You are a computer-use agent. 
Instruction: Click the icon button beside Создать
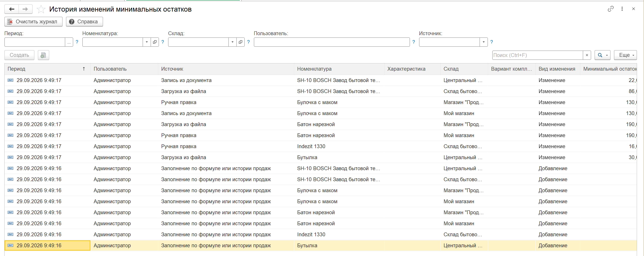point(44,55)
